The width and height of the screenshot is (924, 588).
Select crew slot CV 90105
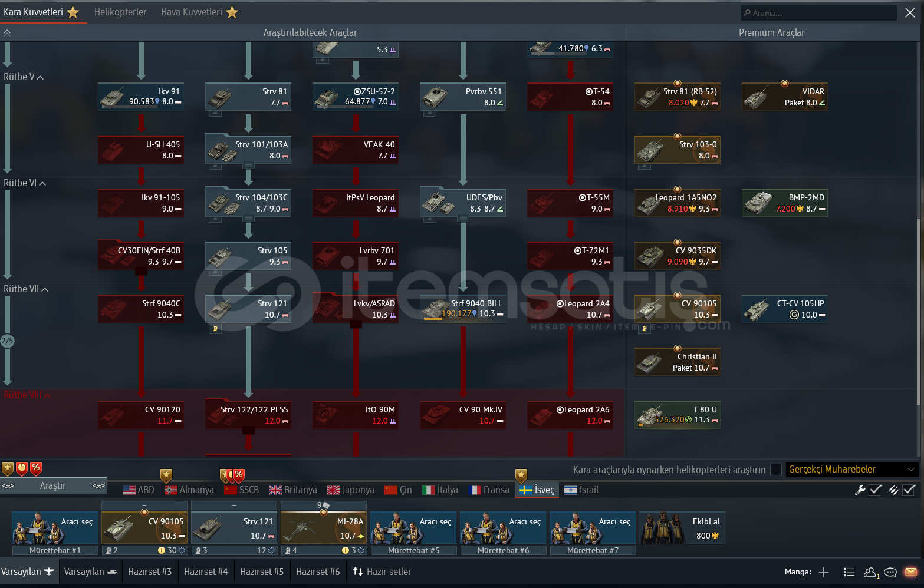click(144, 528)
